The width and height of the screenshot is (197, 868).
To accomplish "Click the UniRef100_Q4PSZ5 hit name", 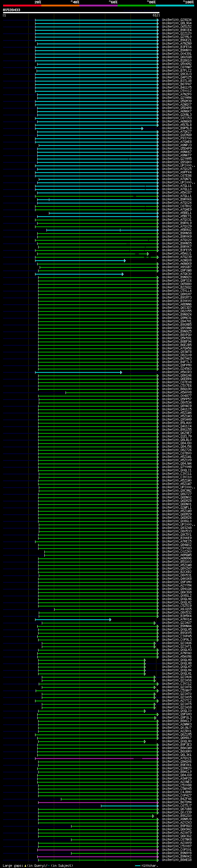I will [x=176, y=78].
